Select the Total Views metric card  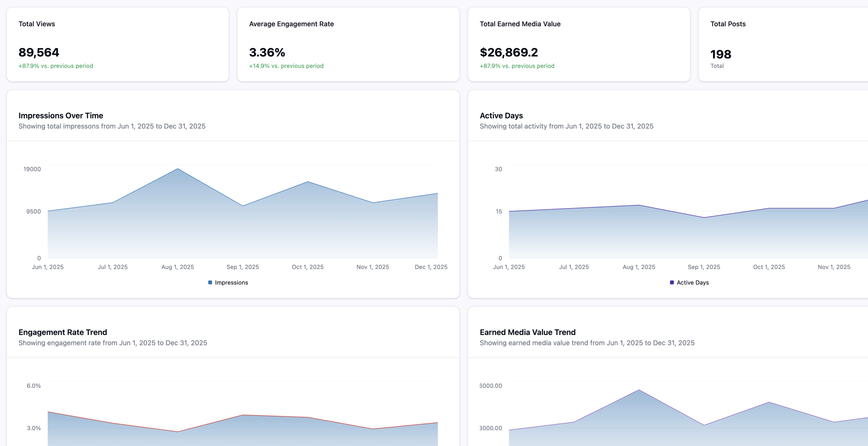(x=118, y=43)
